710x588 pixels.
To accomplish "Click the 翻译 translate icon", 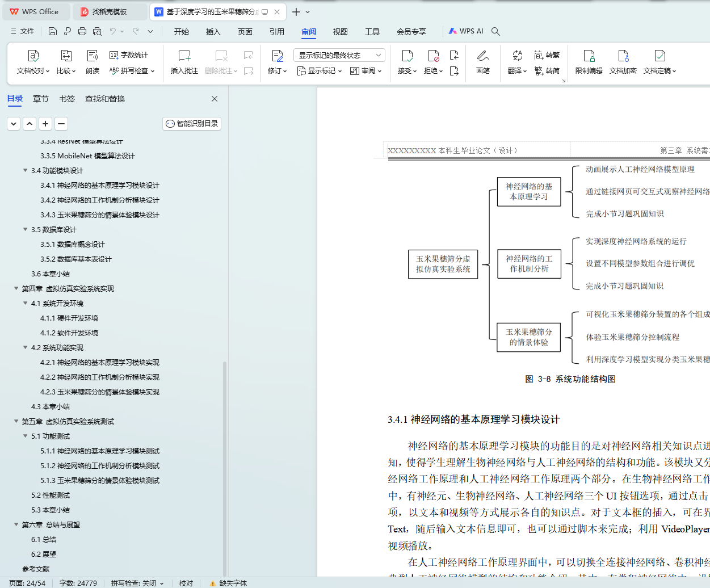I will (517, 56).
